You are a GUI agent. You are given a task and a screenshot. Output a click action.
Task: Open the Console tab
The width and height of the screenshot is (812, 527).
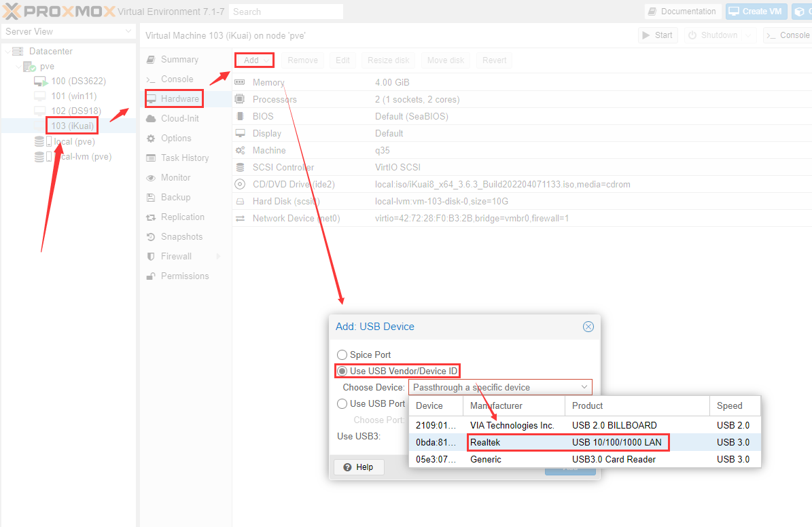pos(186,79)
